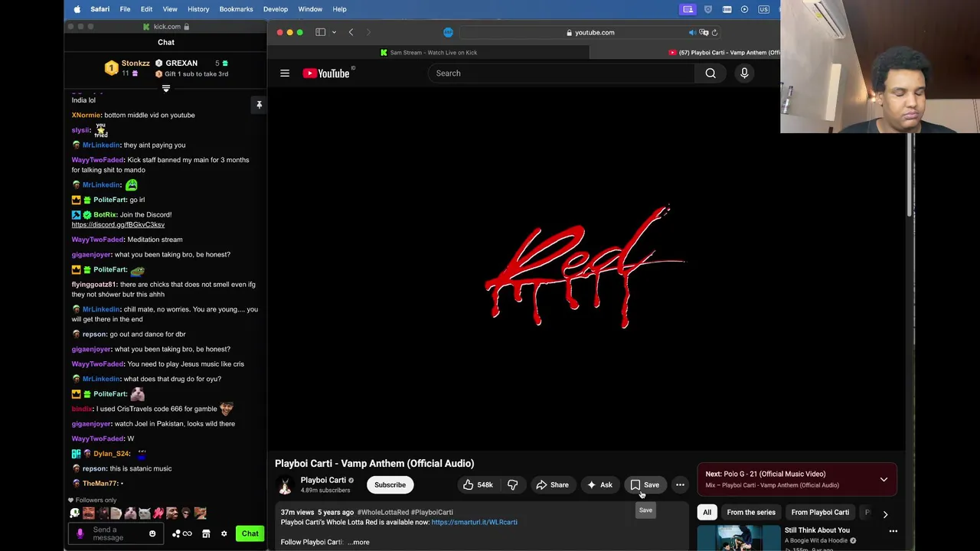Switch to Sam Stream Kick tab

[429, 53]
